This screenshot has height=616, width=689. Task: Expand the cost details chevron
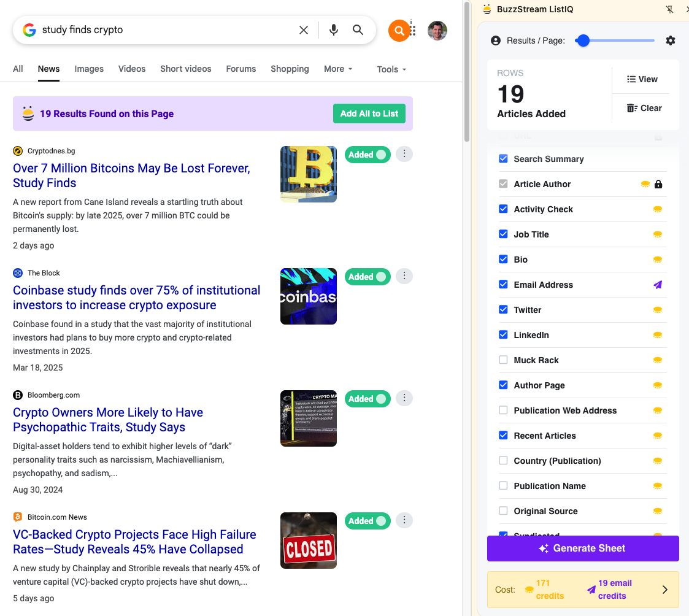(x=664, y=590)
